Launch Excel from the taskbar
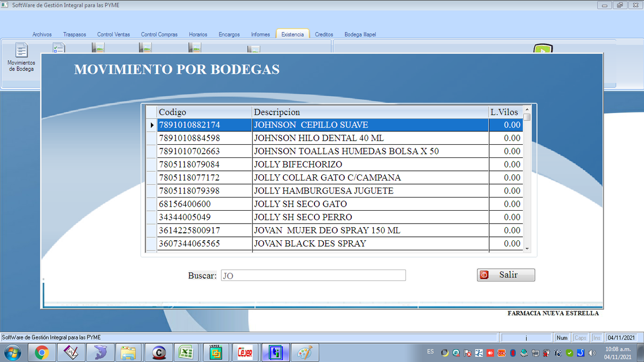 188,353
